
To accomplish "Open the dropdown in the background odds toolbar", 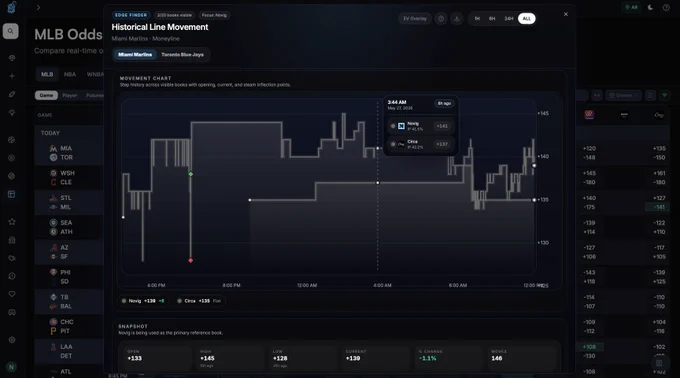I will [624, 95].
